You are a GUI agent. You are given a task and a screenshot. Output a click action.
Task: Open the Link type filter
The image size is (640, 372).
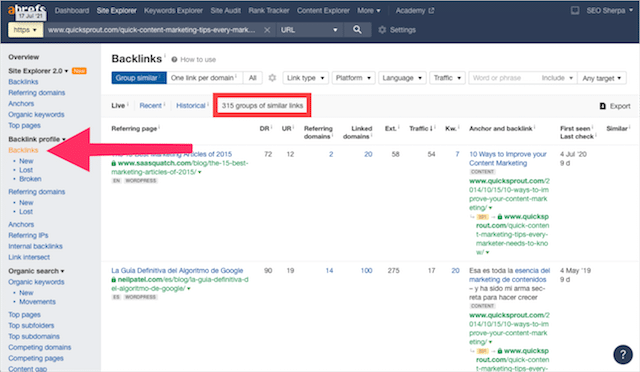coord(305,78)
